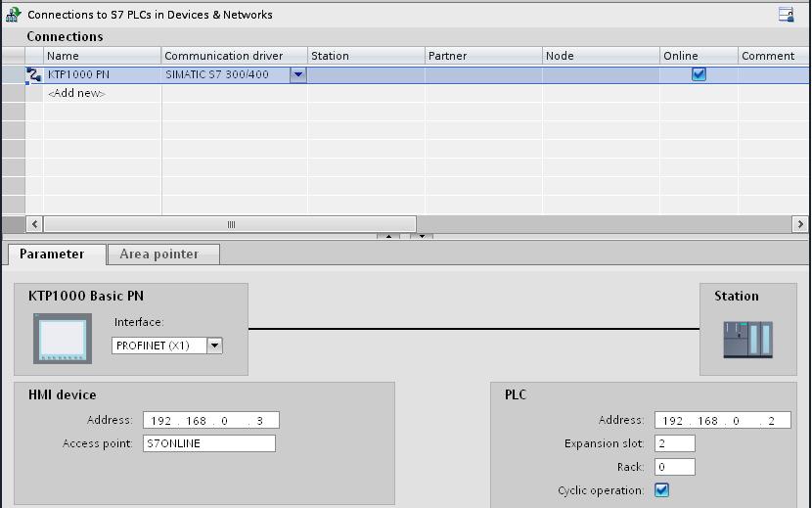
Task: Click the Rack input field
Action: coord(675,467)
